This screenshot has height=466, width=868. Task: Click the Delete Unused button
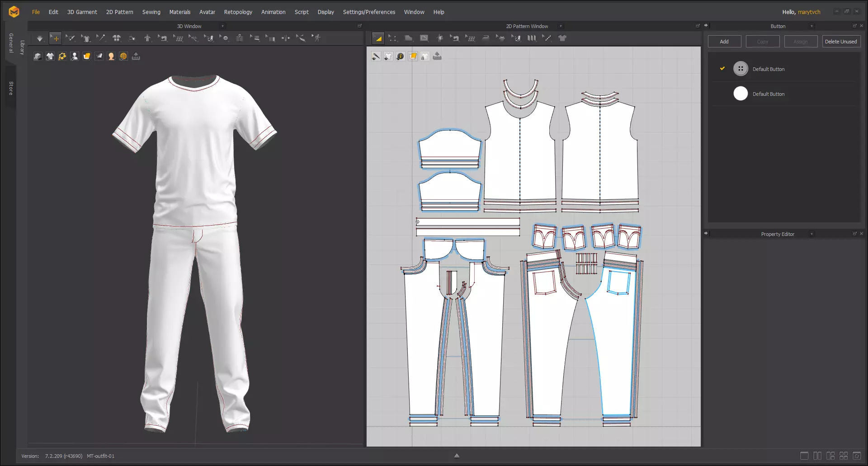(x=841, y=42)
